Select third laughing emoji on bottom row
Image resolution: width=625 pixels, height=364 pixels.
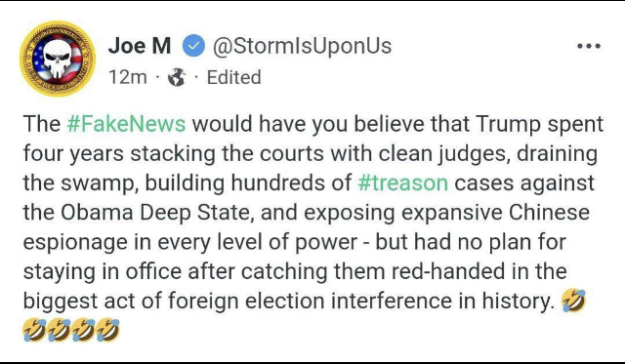[x=83, y=330]
